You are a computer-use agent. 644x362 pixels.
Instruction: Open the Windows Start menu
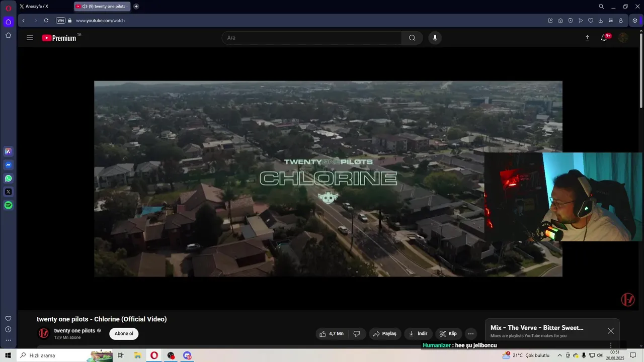pos(8,355)
